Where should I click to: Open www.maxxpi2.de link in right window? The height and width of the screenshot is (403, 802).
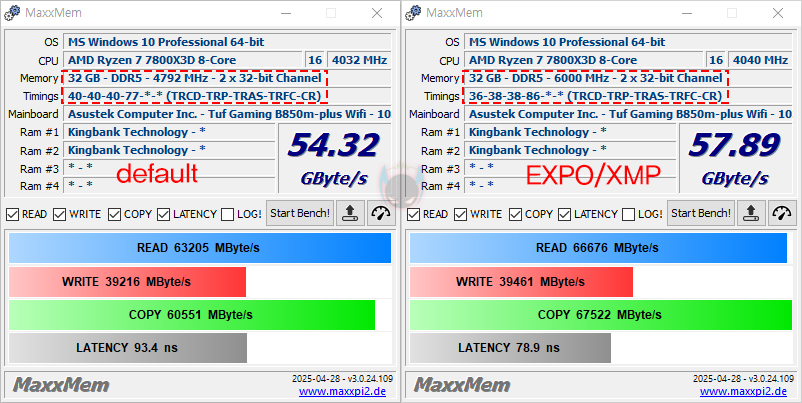coord(743,392)
